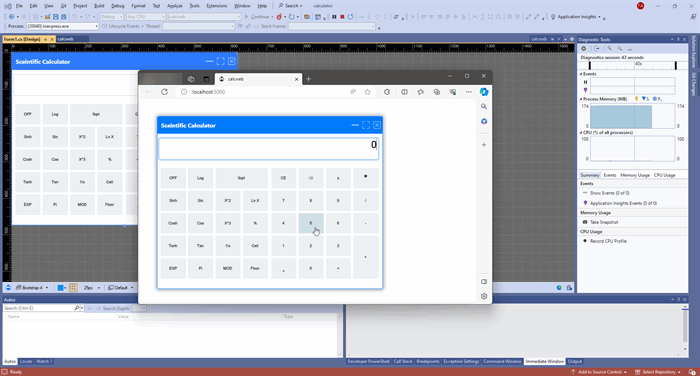Open the Process dropdown showing iisexpress.exe
700x376 pixels.
click(62, 26)
